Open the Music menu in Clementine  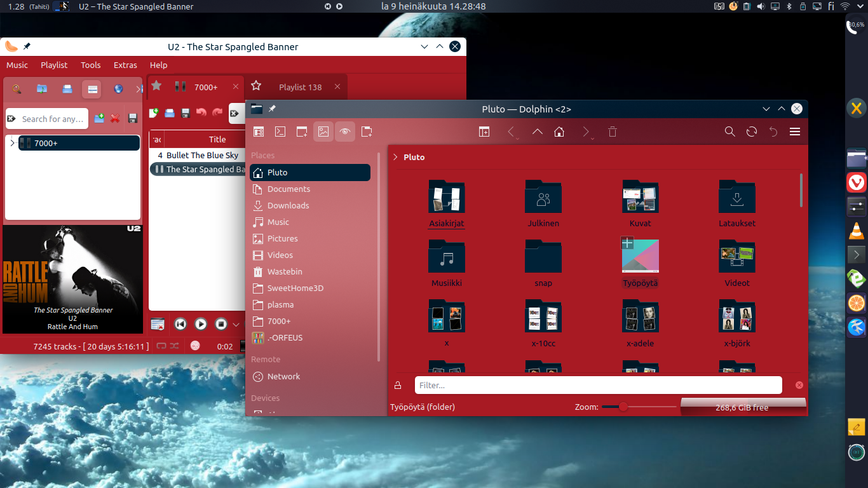click(x=17, y=65)
